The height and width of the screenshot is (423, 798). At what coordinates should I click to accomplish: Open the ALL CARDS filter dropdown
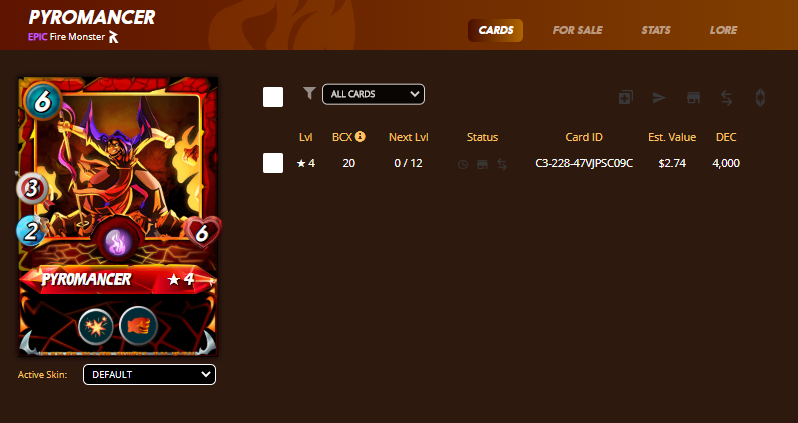click(374, 94)
